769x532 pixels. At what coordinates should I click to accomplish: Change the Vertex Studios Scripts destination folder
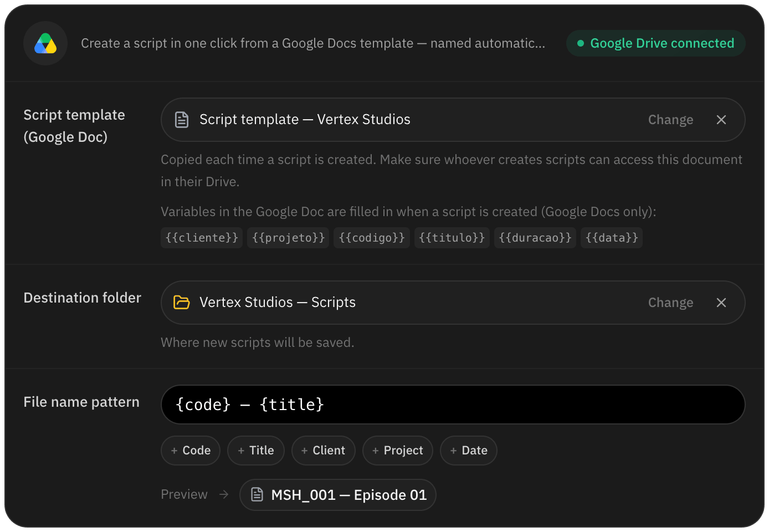click(x=670, y=303)
